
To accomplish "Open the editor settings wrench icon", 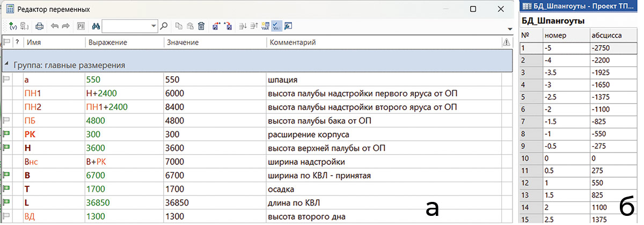I will [x=288, y=26].
